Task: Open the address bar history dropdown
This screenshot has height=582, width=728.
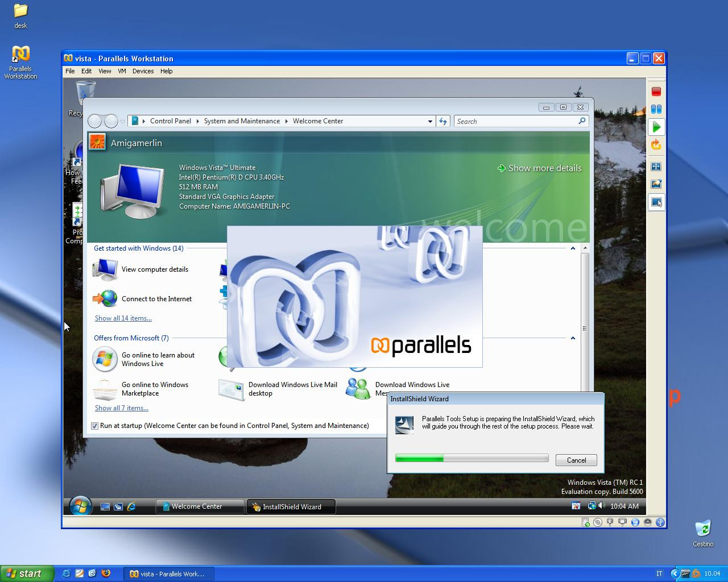Action: [430, 121]
